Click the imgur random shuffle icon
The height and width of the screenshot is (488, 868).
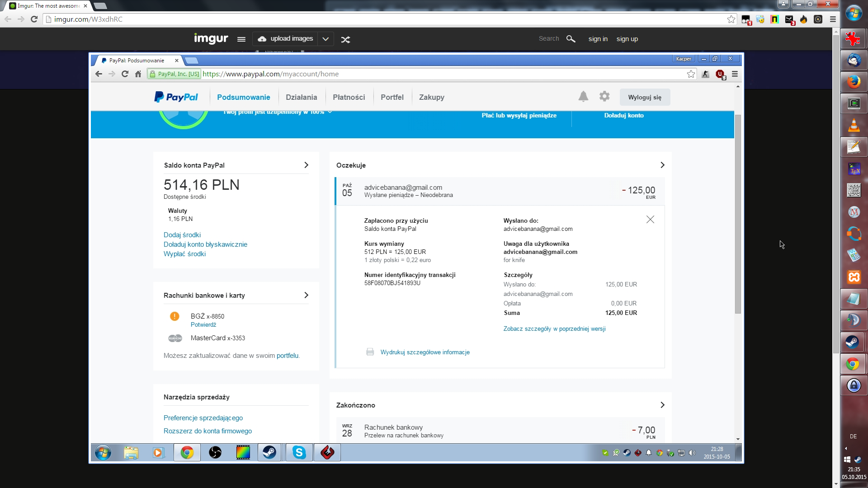point(345,40)
